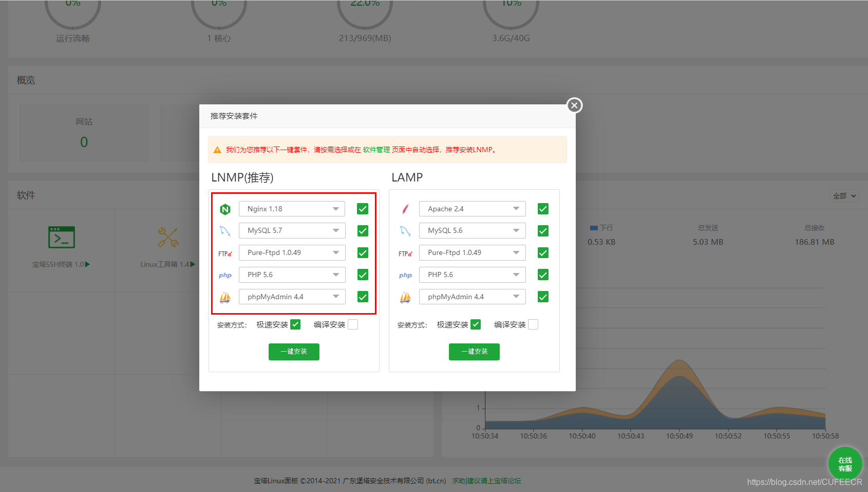Screen dimensions: 868x492
Task: Click the MySQL dolphin icon in LAMP
Action: click(x=405, y=231)
